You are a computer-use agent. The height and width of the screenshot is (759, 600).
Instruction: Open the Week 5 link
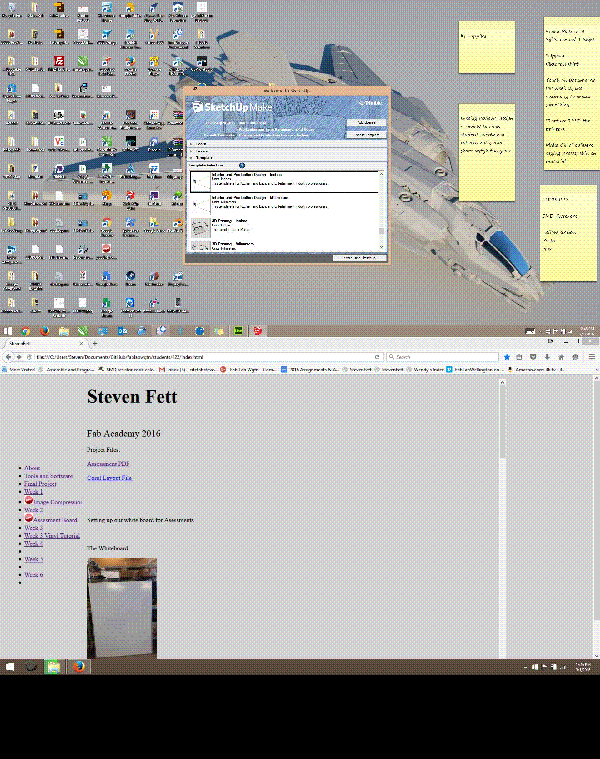tap(33, 559)
